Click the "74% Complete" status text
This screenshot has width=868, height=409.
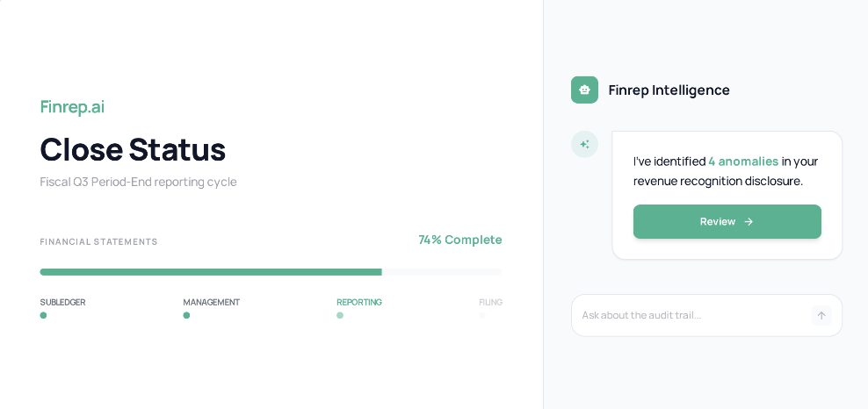tap(460, 240)
